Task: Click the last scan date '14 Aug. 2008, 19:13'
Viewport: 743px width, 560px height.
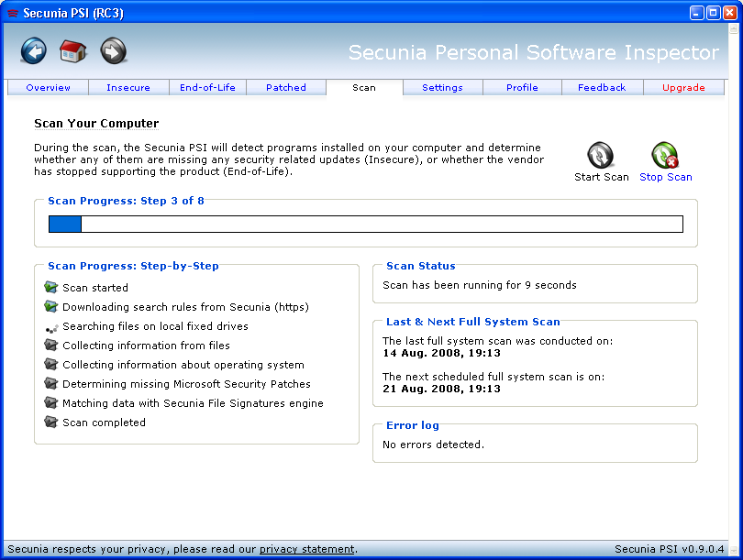Action: (x=441, y=353)
